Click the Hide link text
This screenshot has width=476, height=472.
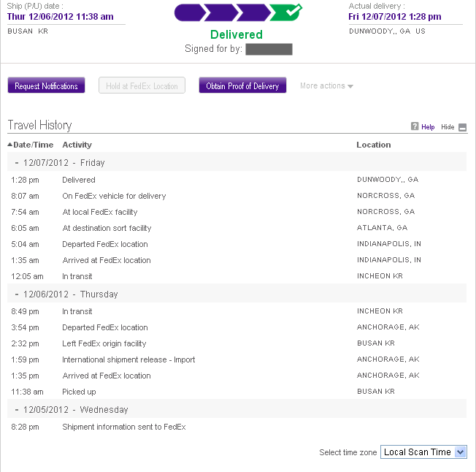pyautogui.click(x=448, y=127)
